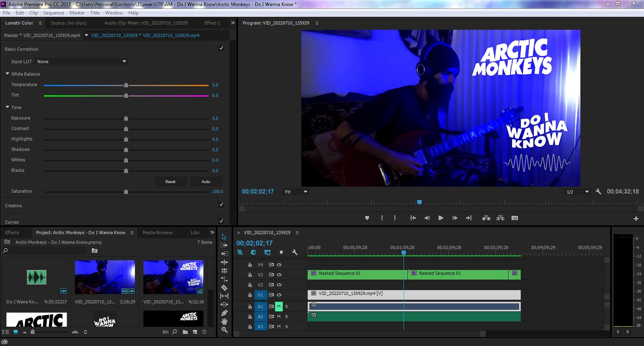Viewport: 644px width, 346px height.
Task: Go to In point
Action: [x=413, y=218]
